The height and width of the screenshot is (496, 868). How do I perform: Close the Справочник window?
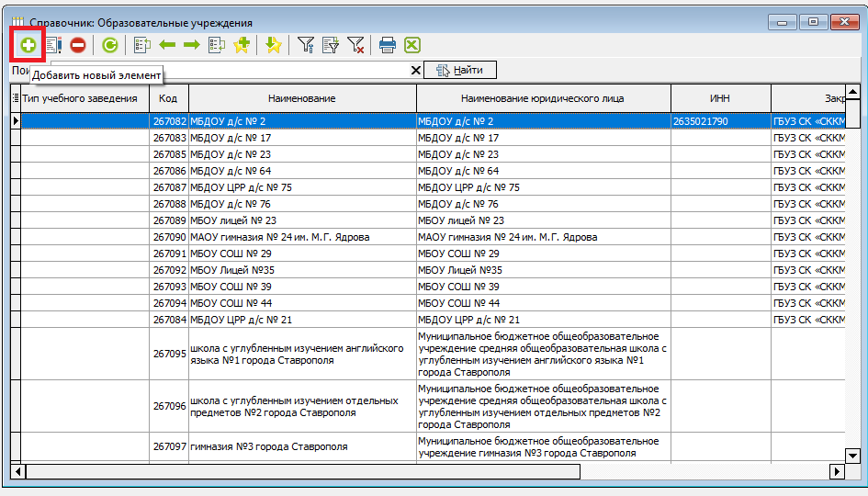pyautogui.click(x=844, y=22)
